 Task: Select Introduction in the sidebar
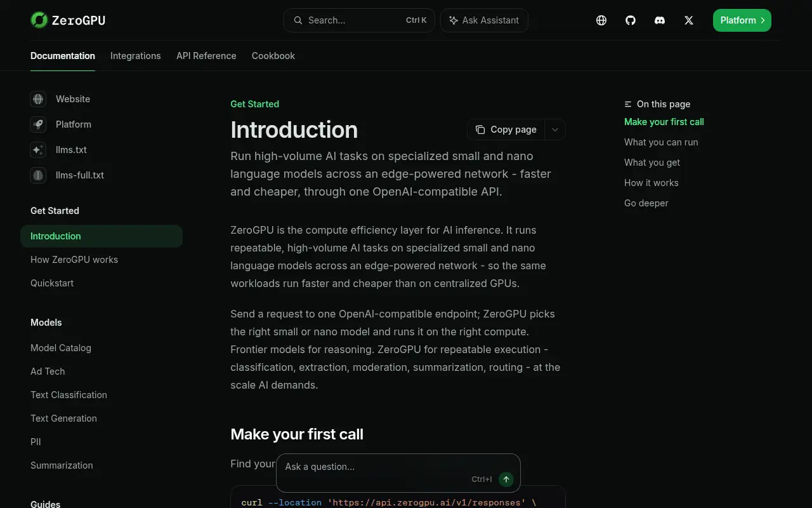101,236
